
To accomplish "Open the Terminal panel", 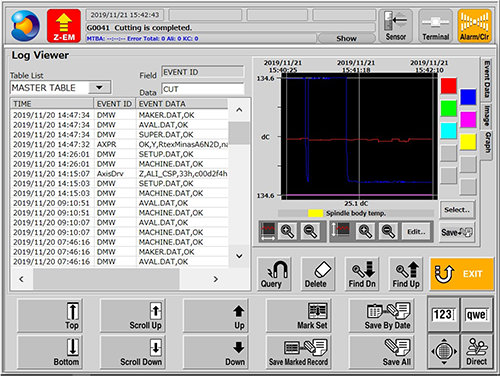I will (435, 26).
